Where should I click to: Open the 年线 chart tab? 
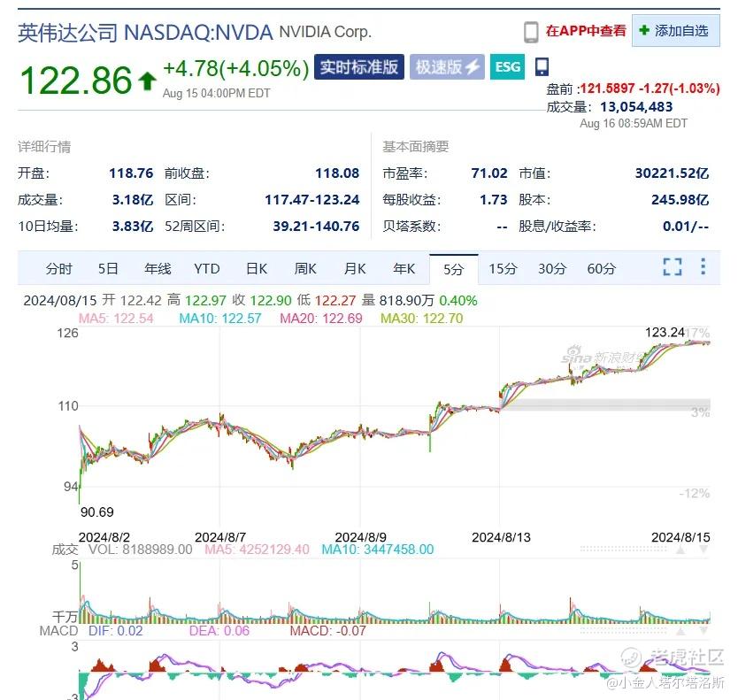tap(158, 269)
